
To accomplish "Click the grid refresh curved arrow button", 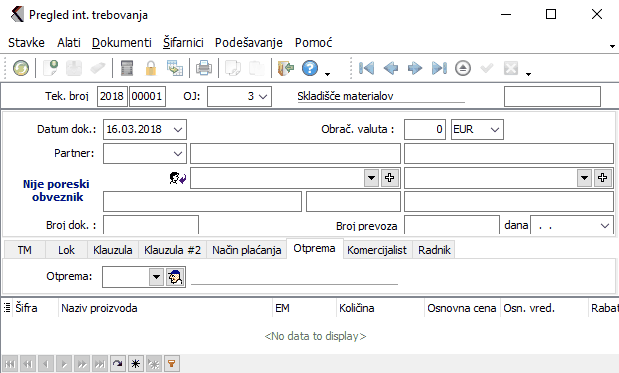I will (118, 364).
